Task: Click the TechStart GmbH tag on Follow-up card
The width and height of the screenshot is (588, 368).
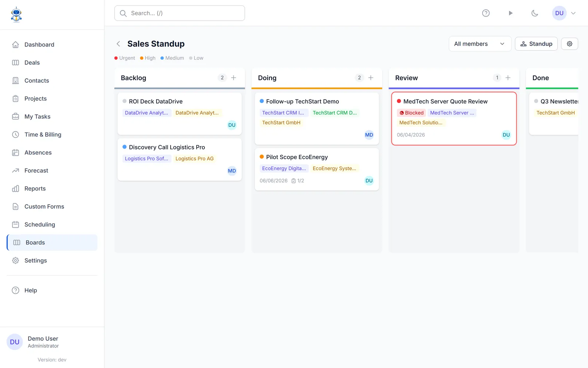Action: coord(281,123)
